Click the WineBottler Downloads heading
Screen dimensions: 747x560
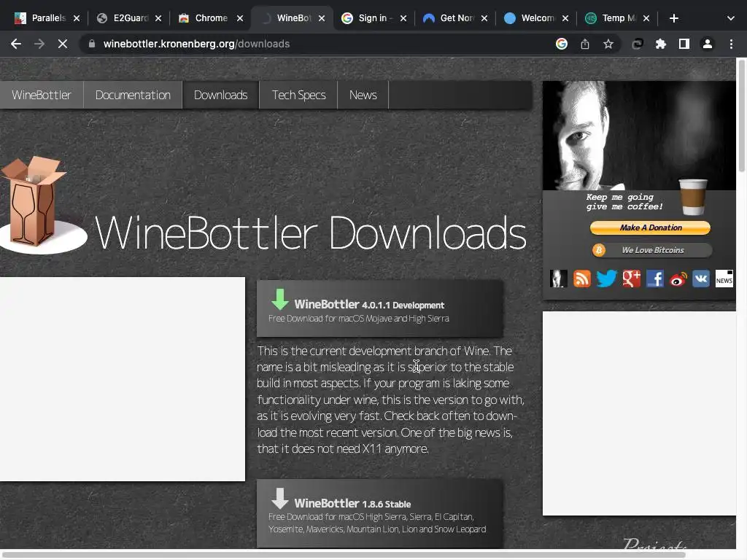click(310, 233)
